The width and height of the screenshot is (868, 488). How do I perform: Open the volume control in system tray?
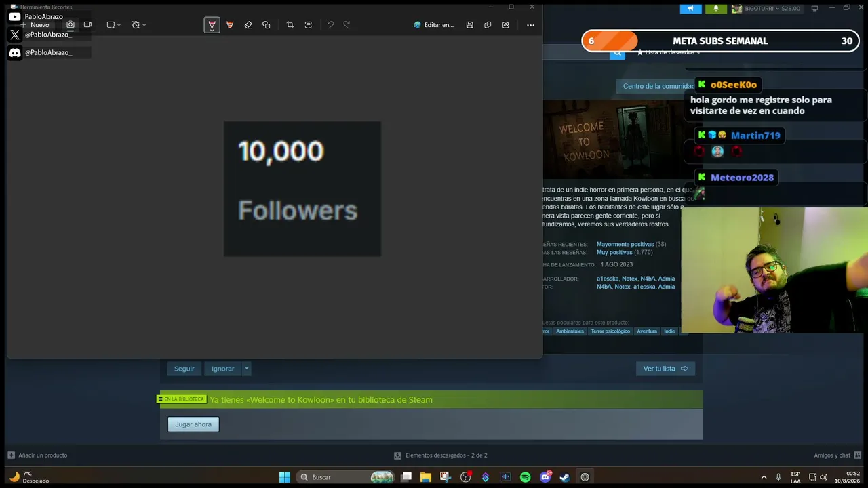pos(823,477)
